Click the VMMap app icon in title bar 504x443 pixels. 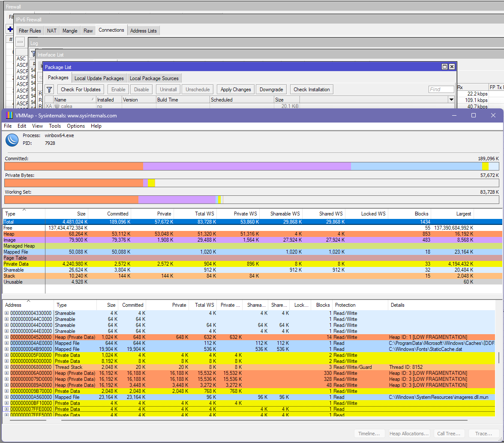(x=9, y=115)
